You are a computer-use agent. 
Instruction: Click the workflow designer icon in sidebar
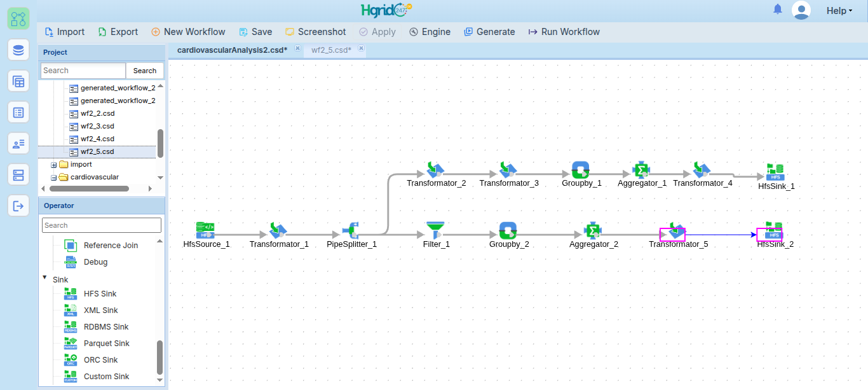(x=18, y=18)
